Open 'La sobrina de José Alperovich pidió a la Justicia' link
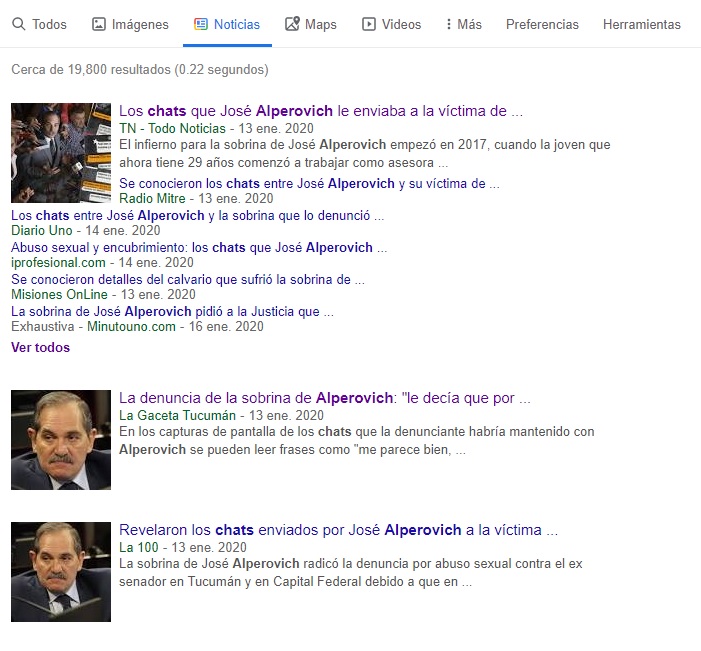This screenshot has height=651, width=701. pos(172,311)
